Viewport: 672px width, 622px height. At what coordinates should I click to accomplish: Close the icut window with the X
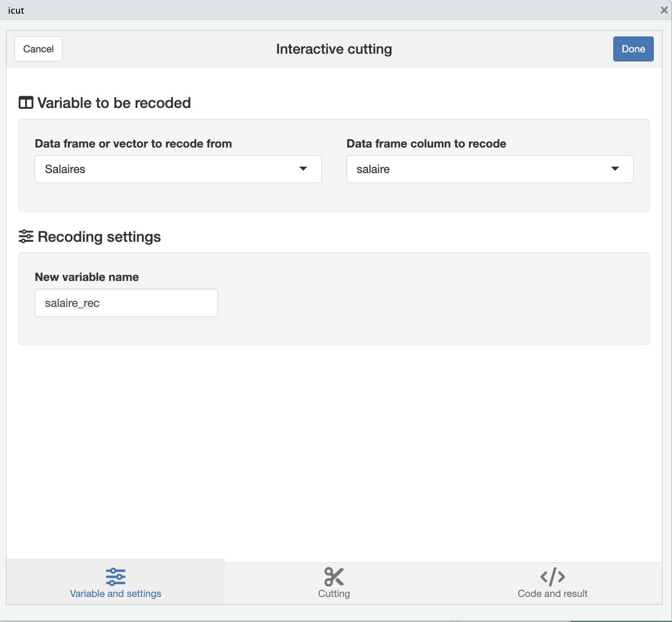[x=664, y=10]
